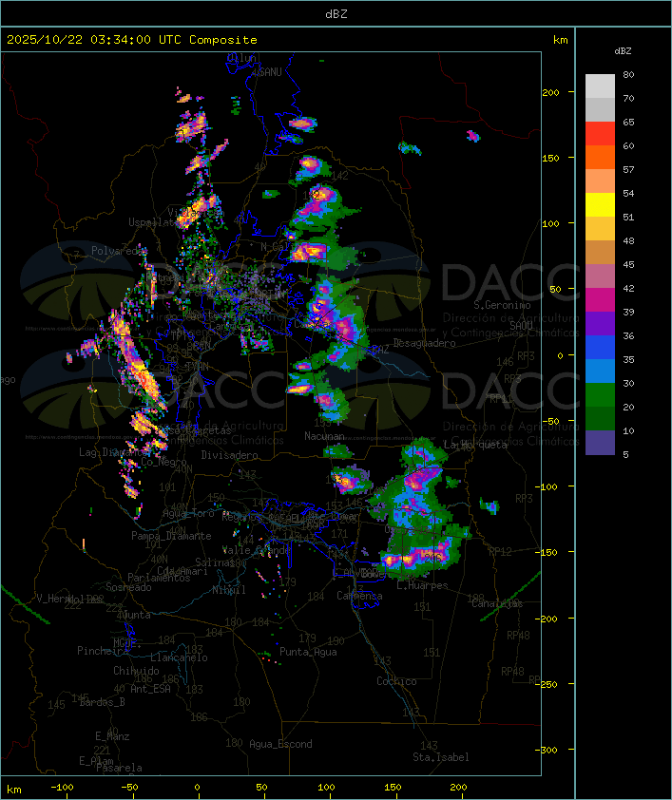The image size is (672, 800).
Task: Select the slate purple 5-10 dBZ swatch
Action: point(600,443)
